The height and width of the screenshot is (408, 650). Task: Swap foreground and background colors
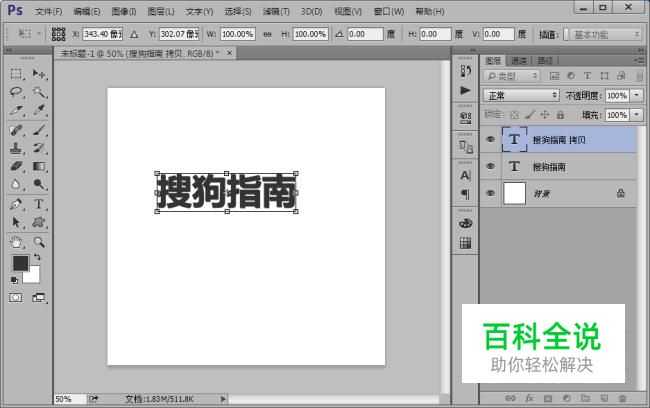(37, 257)
